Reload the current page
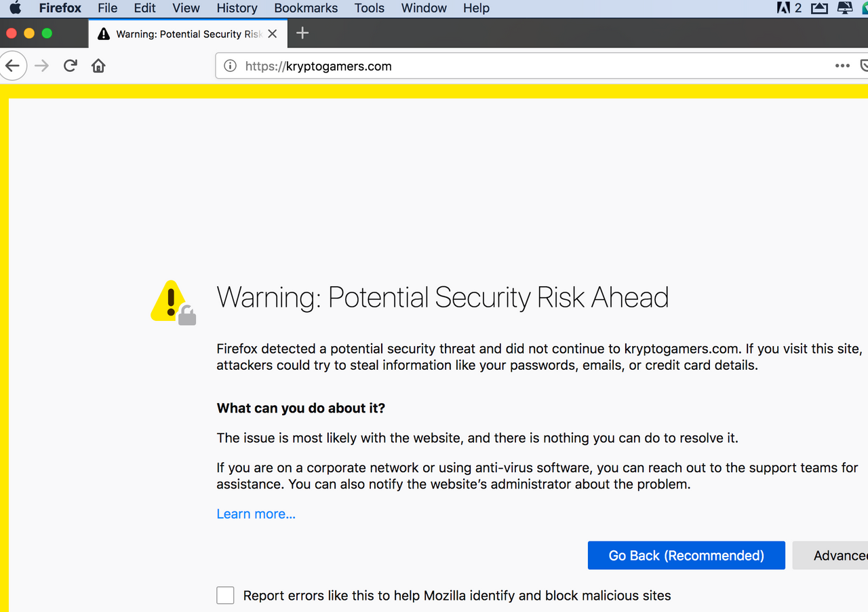The height and width of the screenshot is (612, 868). point(70,66)
